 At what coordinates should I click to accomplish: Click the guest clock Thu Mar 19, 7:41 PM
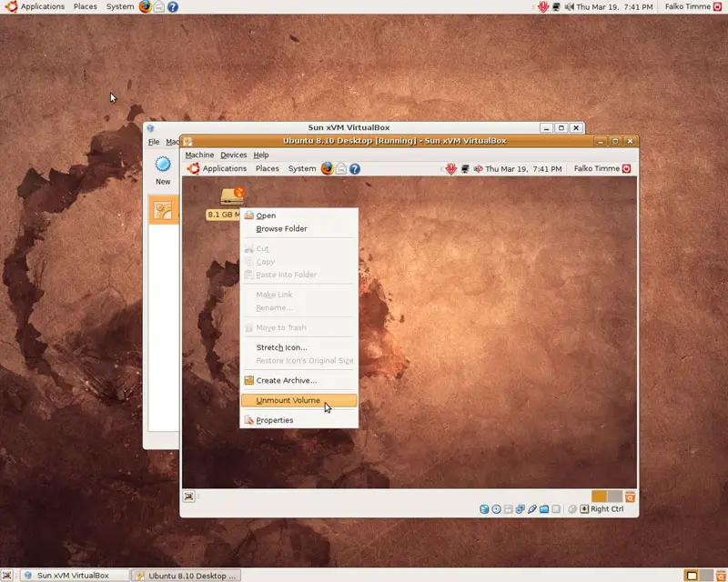[x=523, y=169]
